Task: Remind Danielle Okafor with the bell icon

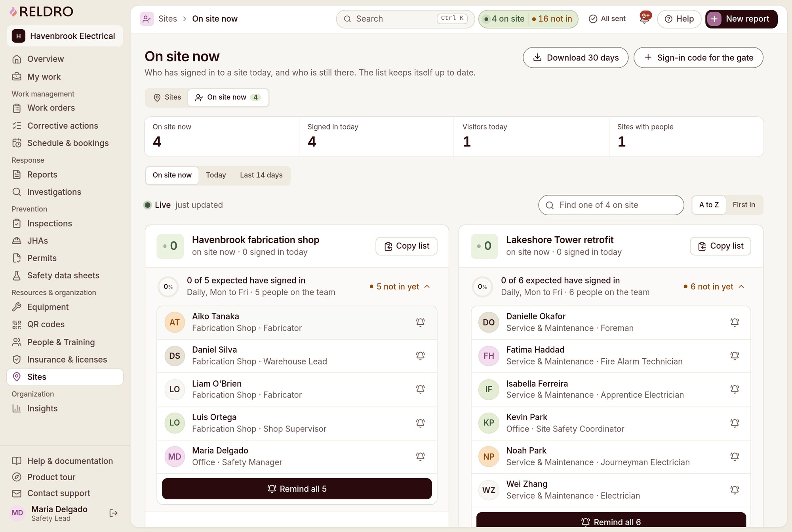Action: click(x=735, y=322)
